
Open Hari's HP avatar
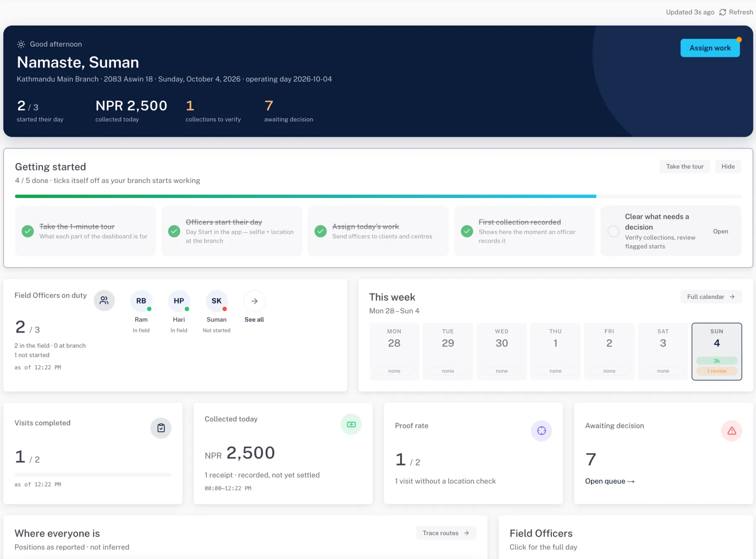(x=179, y=301)
